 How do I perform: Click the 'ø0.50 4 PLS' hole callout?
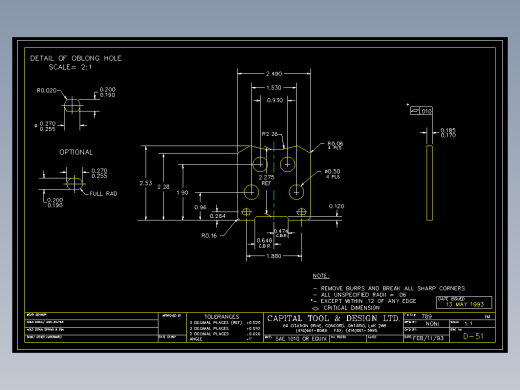pyautogui.click(x=332, y=174)
